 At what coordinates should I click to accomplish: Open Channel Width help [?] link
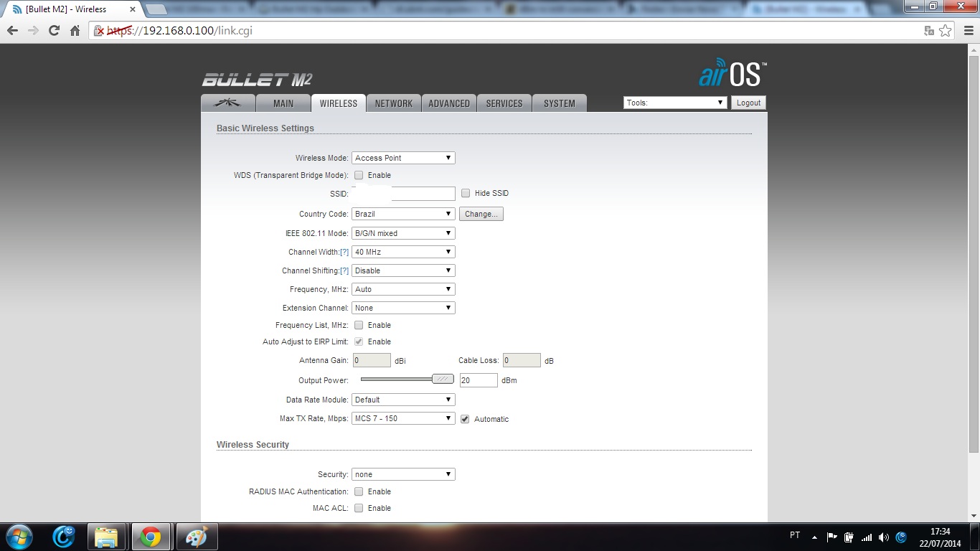(x=344, y=252)
